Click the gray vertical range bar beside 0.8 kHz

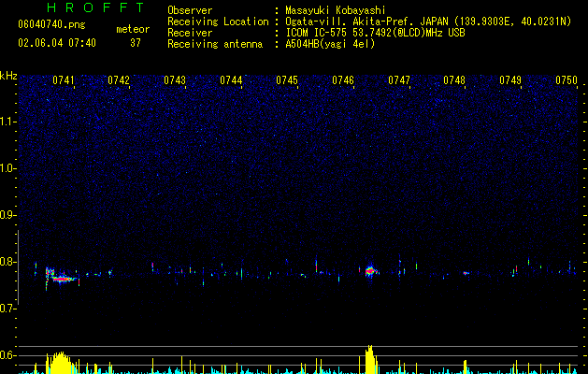pos(19,267)
